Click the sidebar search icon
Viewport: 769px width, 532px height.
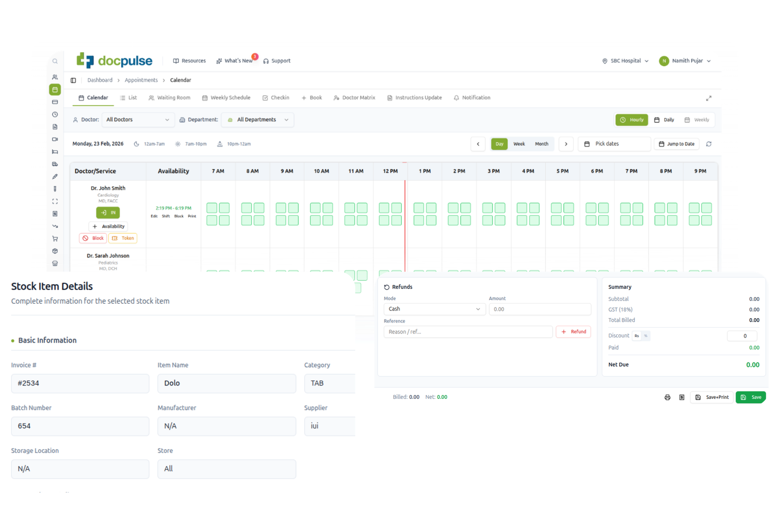55,61
